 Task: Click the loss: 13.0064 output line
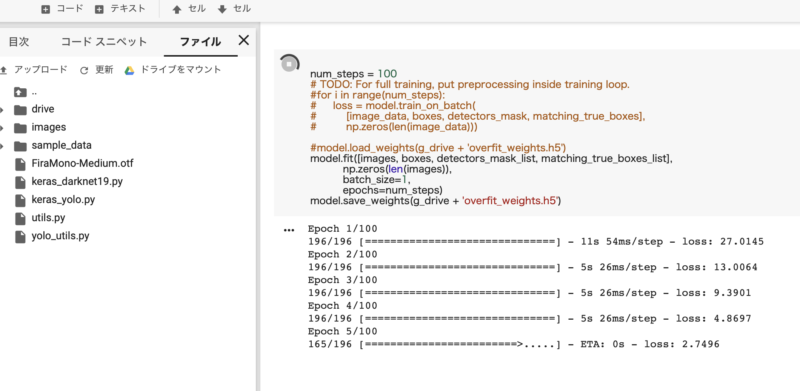tap(533, 267)
